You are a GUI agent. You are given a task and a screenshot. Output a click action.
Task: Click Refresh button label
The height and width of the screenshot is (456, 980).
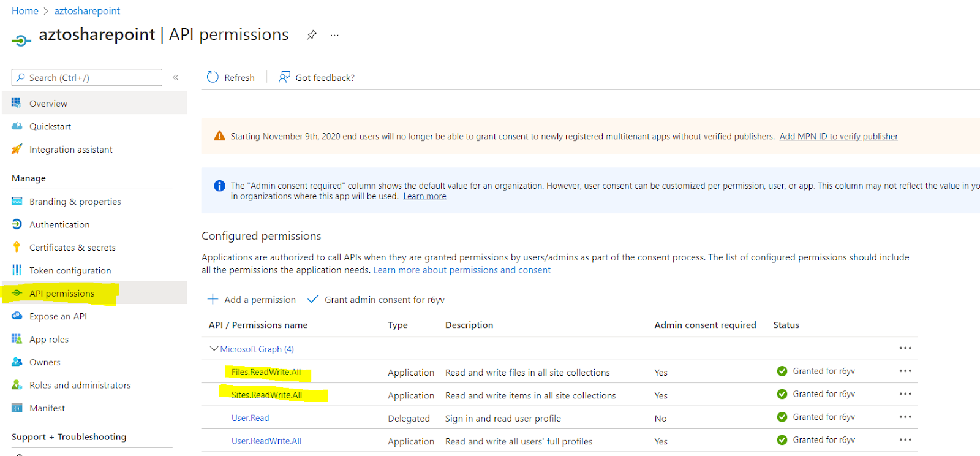coord(239,77)
